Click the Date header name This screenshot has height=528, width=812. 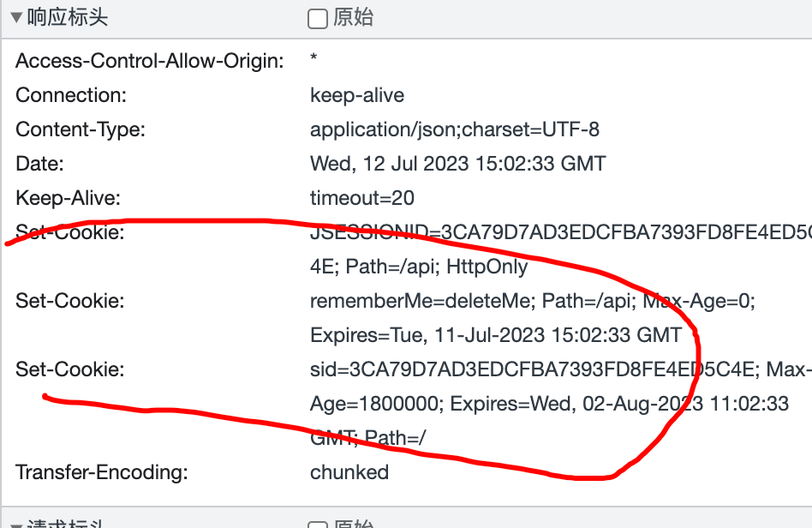[39, 164]
